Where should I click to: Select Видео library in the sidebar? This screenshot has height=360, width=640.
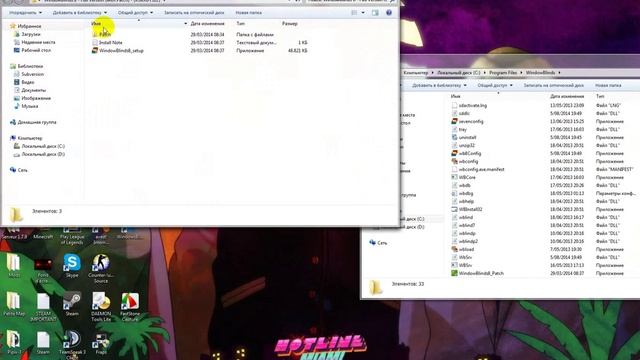[x=28, y=82]
